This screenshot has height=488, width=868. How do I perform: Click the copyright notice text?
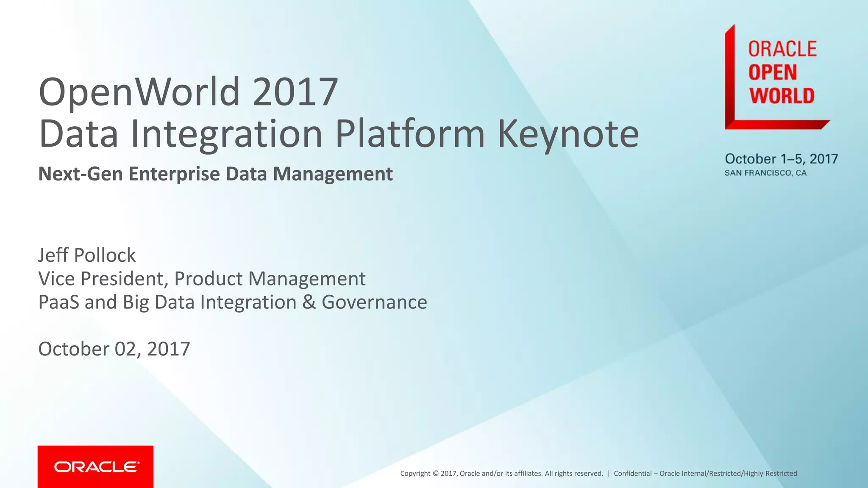[x=501, y=474]
